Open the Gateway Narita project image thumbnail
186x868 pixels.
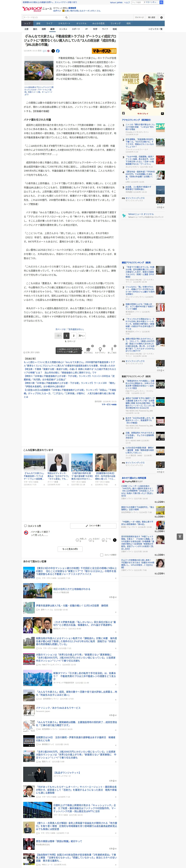(39, 70)
